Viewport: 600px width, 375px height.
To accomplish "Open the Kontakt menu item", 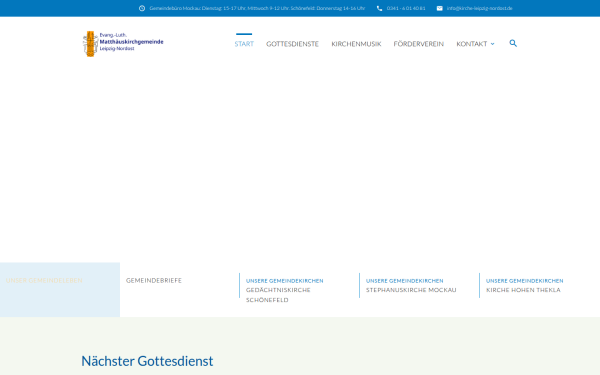I will click(471, 44).
